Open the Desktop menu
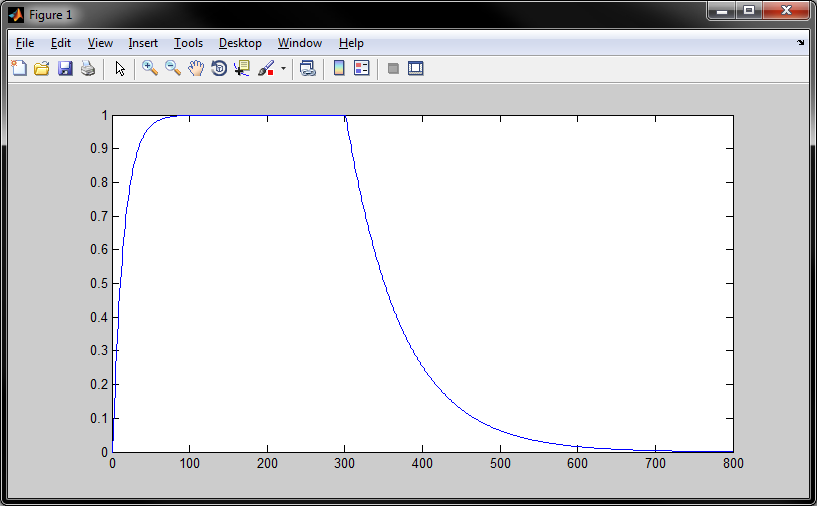 (240, 43)
